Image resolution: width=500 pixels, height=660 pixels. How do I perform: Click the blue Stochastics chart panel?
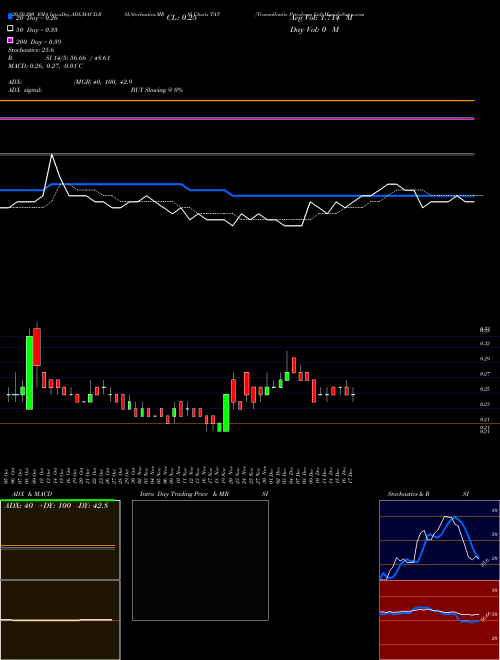click(x=439, y=540)
